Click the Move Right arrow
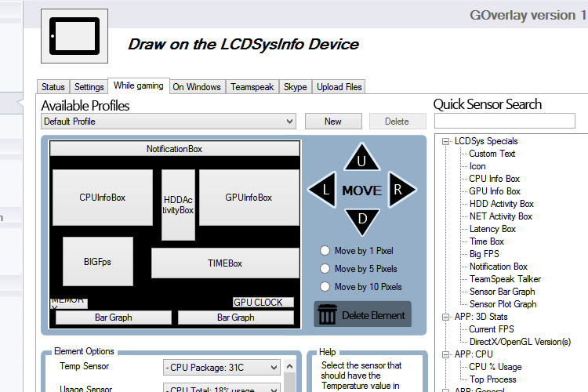Screen dimensions: 588x392 401,190
